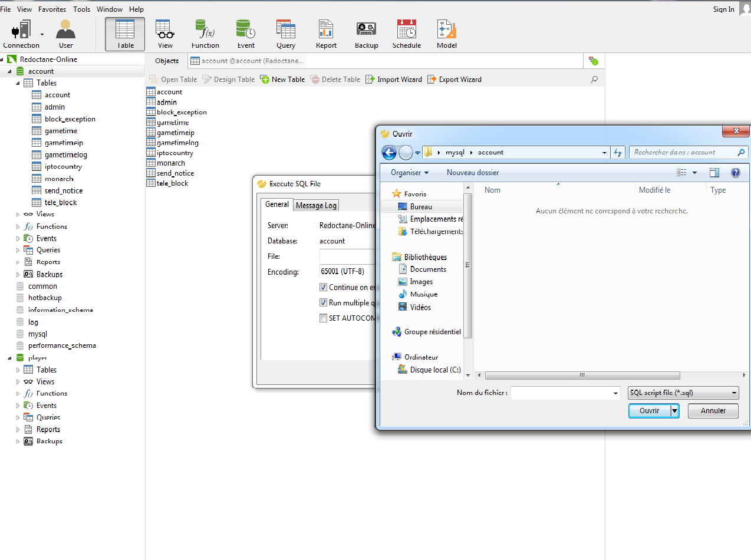Open the Query toolbar icon
This screenshot has width=751, height=560.
(x=286, y=34)
